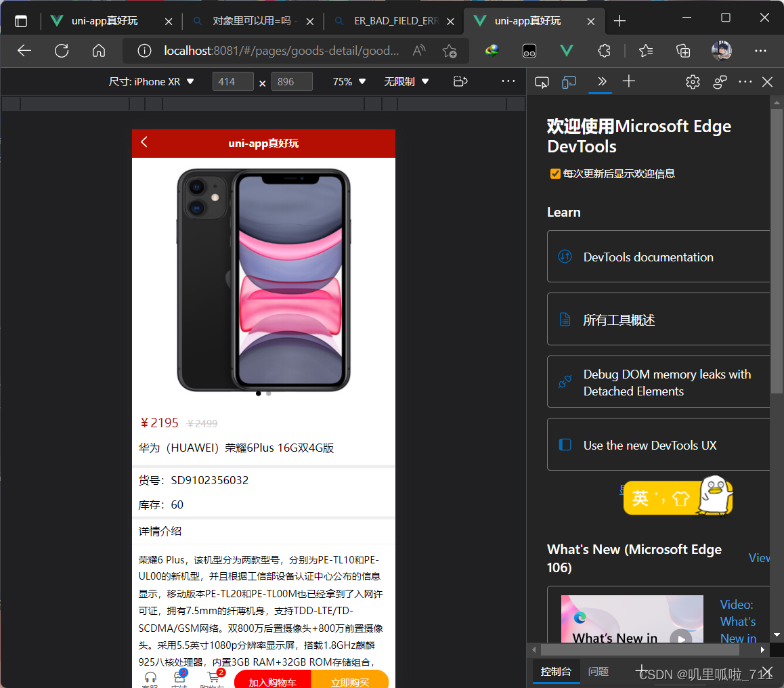
Task: Close the second uni-app真好玩 tab
Action: click(591, 22)
